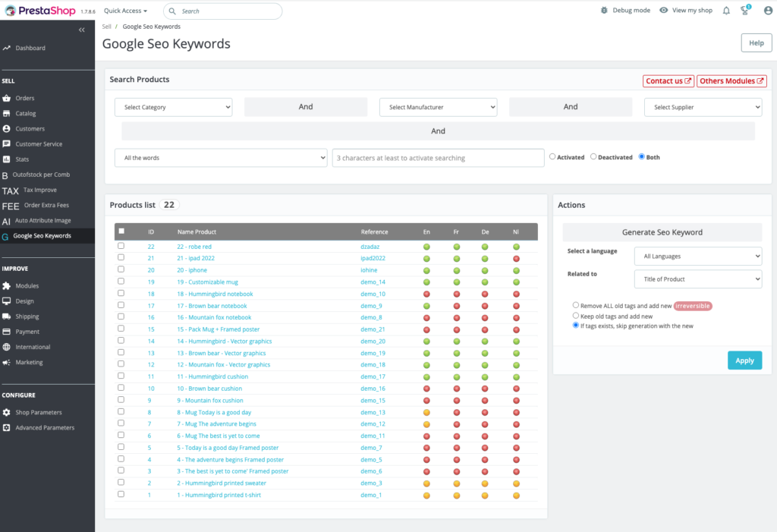Click the Shipping truck icon
The height and width of the screenshot is (532, 777).
(6, 316)
